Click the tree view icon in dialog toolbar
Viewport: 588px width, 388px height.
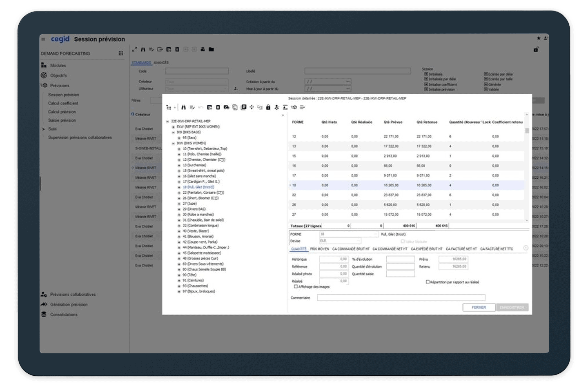click(x=169, y=107)
